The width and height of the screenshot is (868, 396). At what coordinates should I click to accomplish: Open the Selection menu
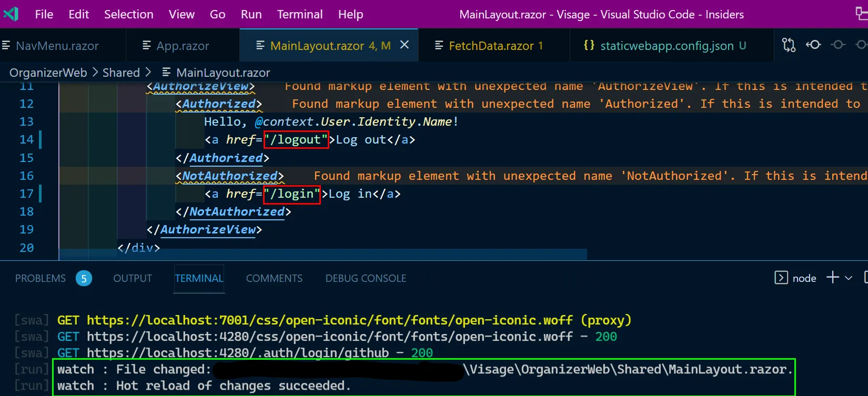(129, 14)
